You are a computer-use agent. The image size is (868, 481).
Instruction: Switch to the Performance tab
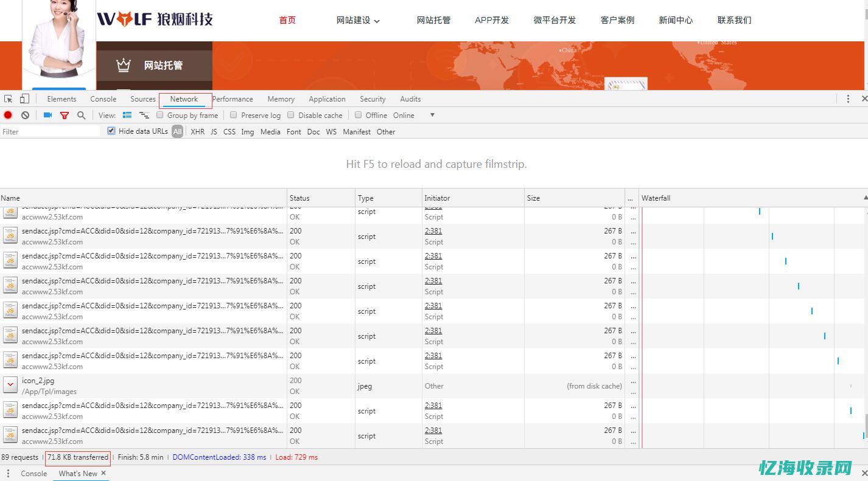pos(233,99)
